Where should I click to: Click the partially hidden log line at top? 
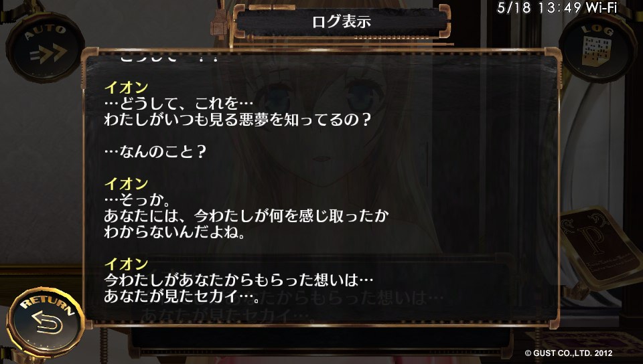169,60
